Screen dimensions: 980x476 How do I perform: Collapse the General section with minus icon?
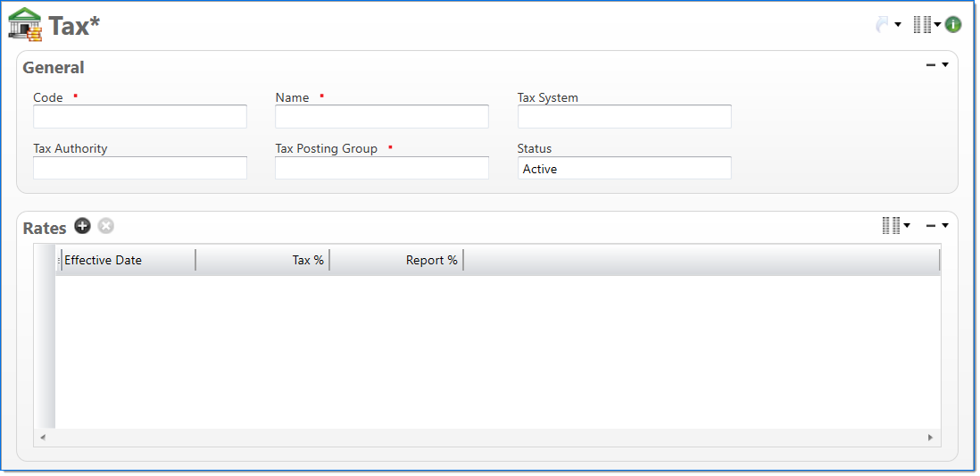[x=931, y=65]
